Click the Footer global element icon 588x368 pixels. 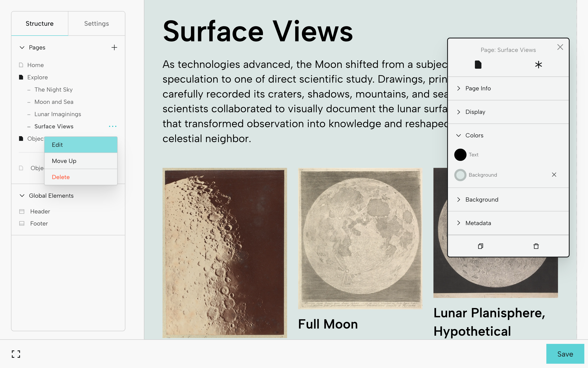point(22,223)
